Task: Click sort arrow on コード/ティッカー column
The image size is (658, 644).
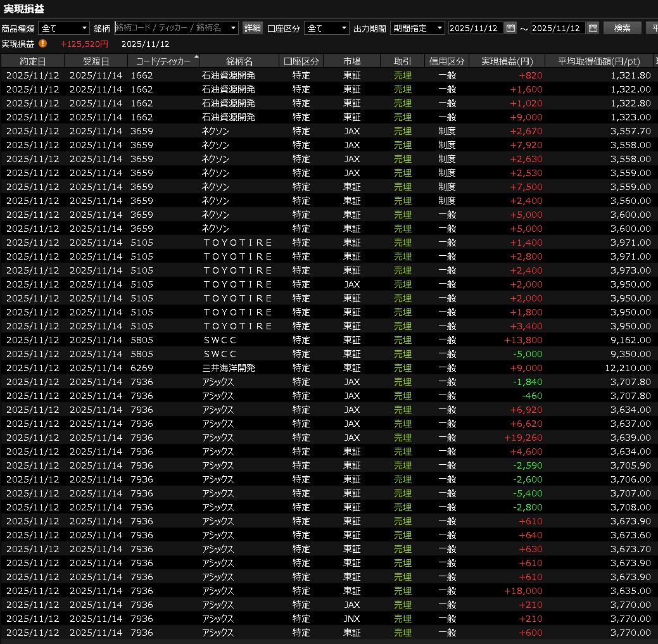Action: (x=196, y=57)
